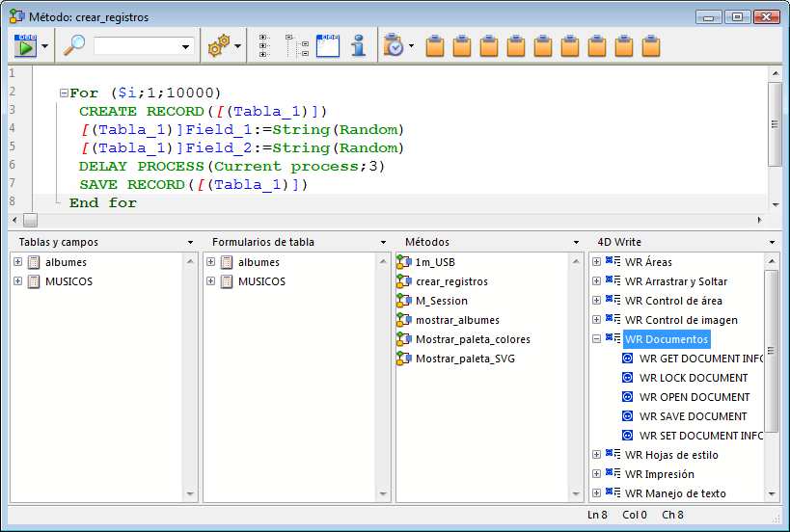The width and height of the screenshot is (790, 532).
Task: Click the code editor horizontal scrollbar
Action: pyautogui.click(x=386, y=221)
